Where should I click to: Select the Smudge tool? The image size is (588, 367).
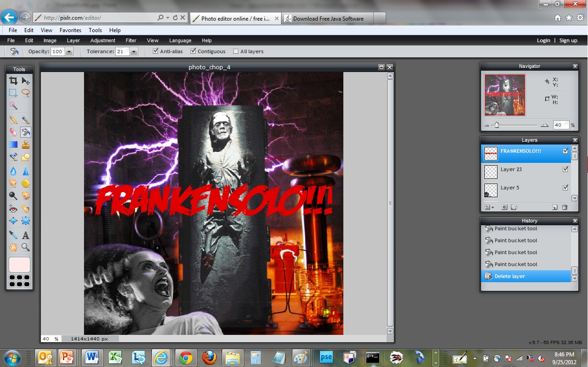point(13,183)
